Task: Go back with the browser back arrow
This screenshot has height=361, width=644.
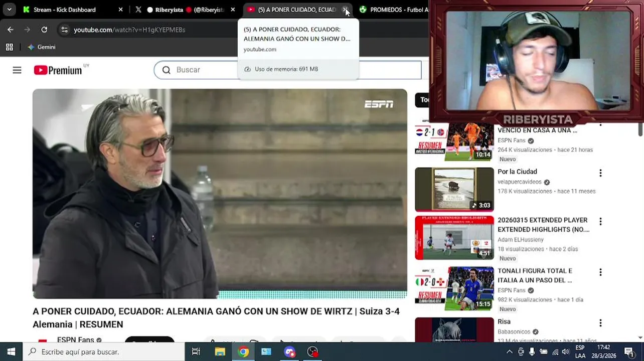Action: click(11, 30)
